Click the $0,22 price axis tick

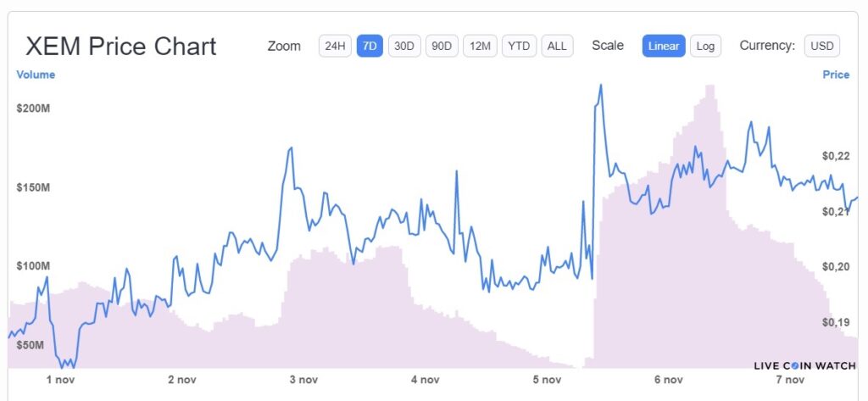click(836, 156)
